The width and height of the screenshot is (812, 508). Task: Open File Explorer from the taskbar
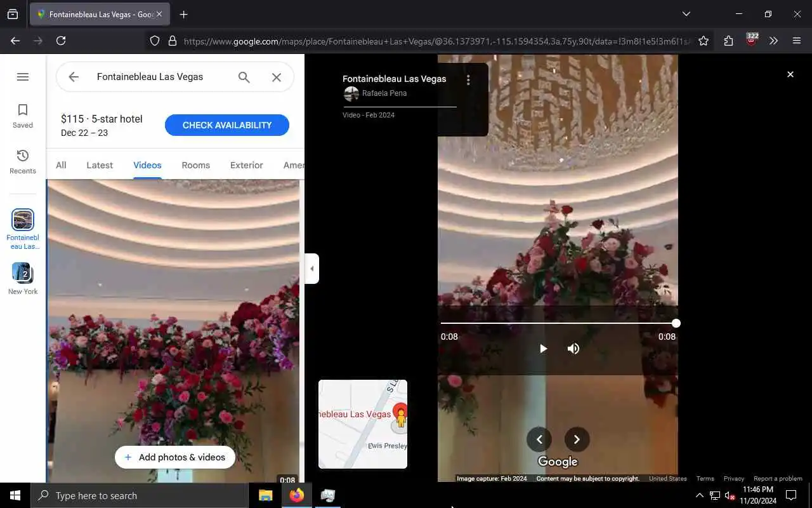[265, 495]
